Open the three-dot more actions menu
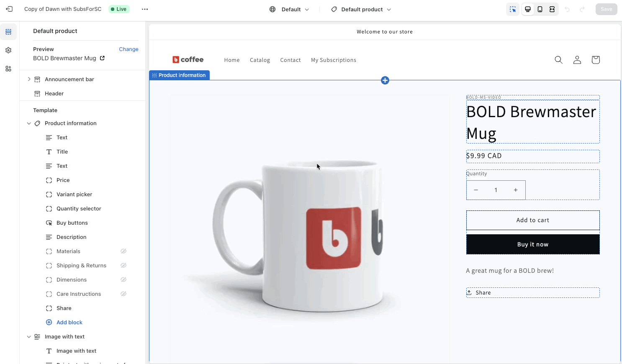Viewport: 622px width, 364px height. tap(145, 9)
